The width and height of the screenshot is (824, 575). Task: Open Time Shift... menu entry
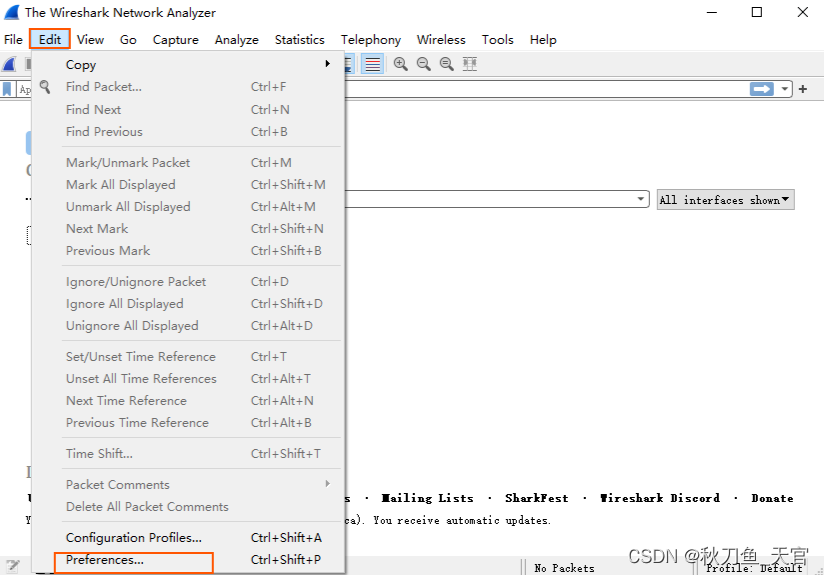tap(188, 454)
